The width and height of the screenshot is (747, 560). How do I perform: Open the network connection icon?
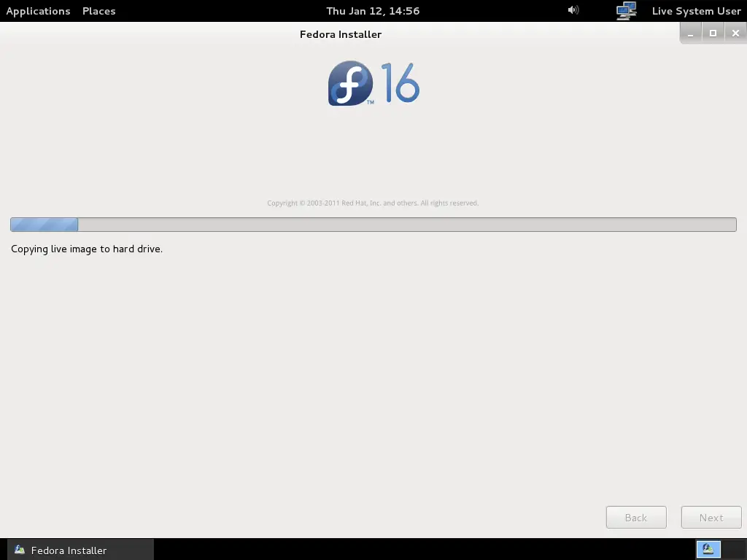click(x=626, y=11)
